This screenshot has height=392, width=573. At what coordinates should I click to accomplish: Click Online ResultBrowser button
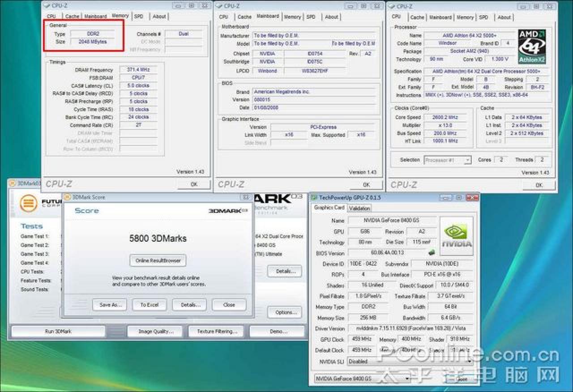(158, 260)
